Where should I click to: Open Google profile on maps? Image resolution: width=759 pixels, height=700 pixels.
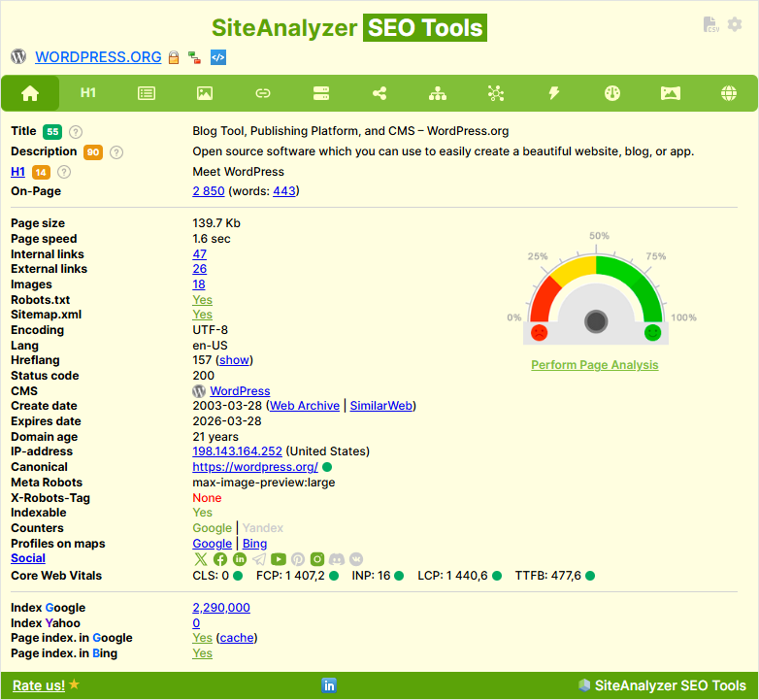(212, 544)
